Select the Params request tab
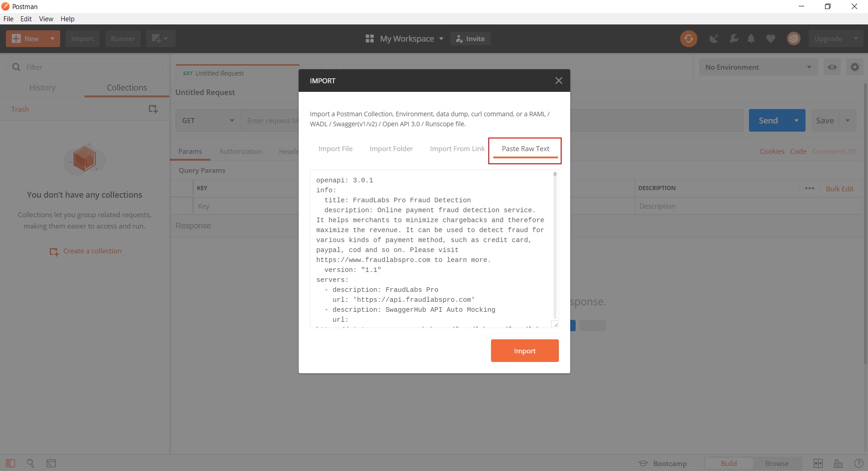 pos(190,151)
